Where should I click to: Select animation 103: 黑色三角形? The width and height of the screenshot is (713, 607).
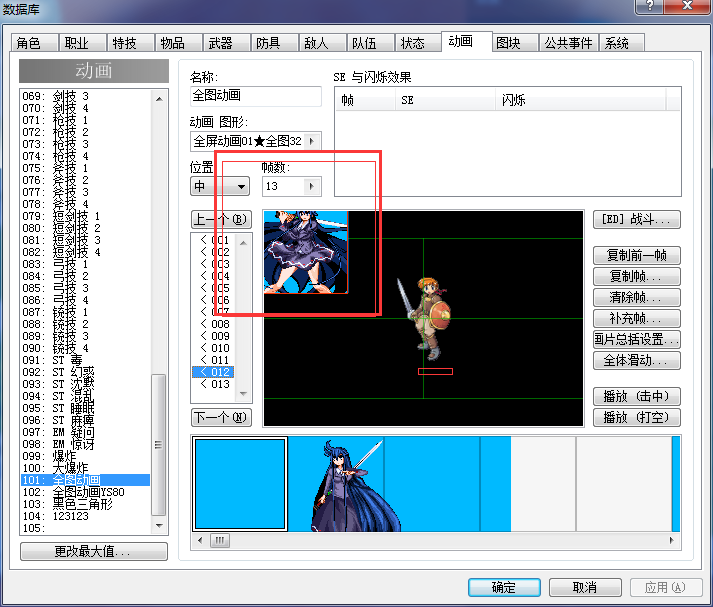coord(85,504)
